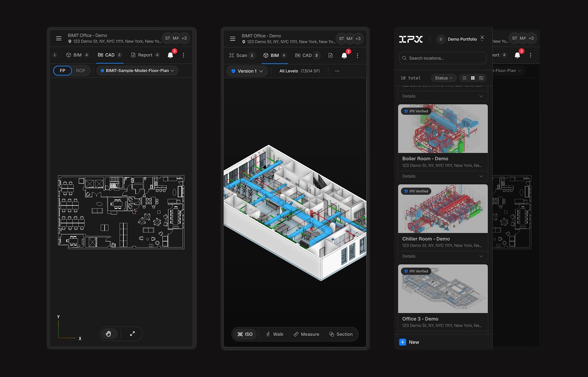Image resolution: width=588 pixels, height=377 pixels.
Task: Open the Office 3 - Demo title
Action: [420, 319]
